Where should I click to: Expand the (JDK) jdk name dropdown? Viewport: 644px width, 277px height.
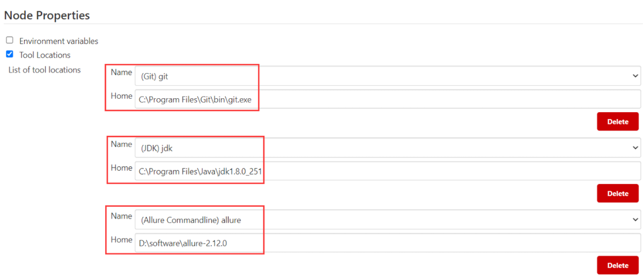387,148
